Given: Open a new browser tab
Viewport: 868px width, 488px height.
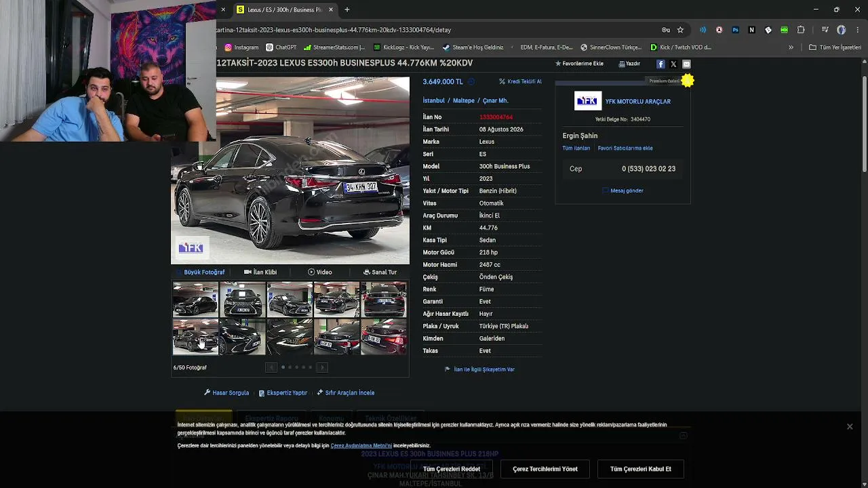Looking at the screenshot, I should (x=347, y=9).
